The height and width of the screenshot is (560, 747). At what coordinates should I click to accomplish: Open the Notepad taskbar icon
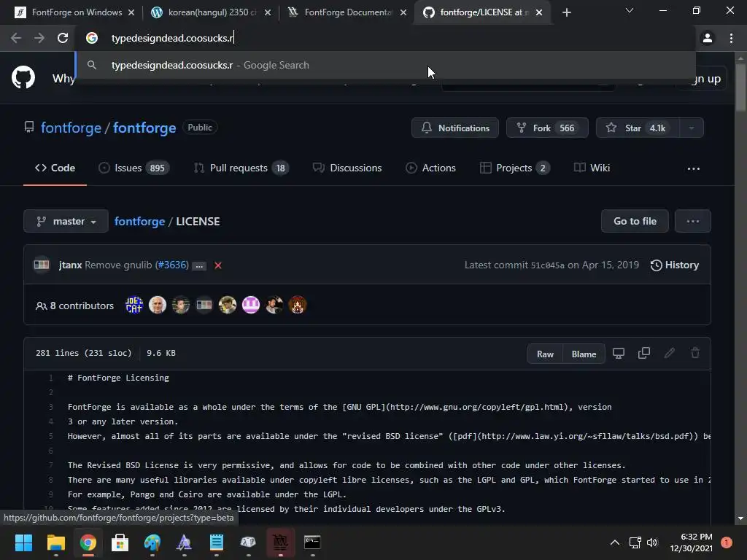click(x=216, y=542)
